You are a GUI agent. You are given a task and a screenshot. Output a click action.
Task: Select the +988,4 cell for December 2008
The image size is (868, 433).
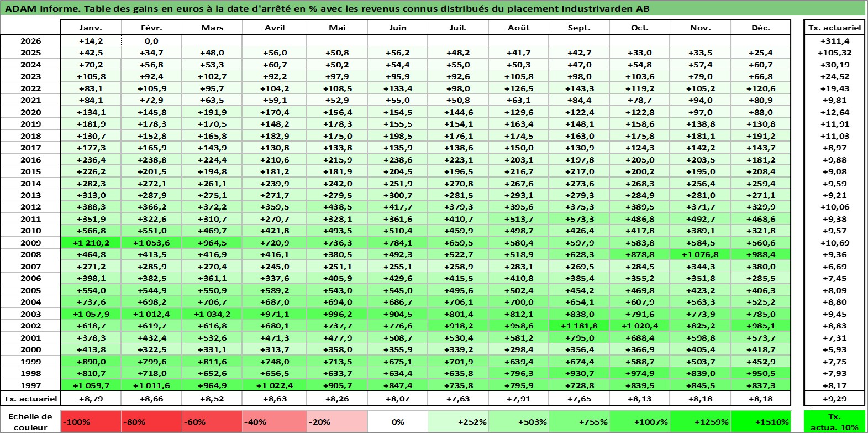point(761,254)
